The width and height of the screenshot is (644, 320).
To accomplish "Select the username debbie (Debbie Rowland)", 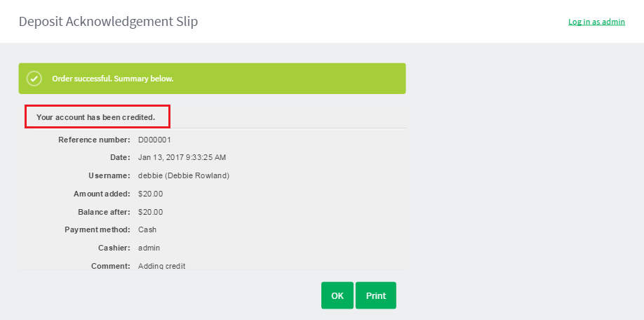I will point(184,176).
